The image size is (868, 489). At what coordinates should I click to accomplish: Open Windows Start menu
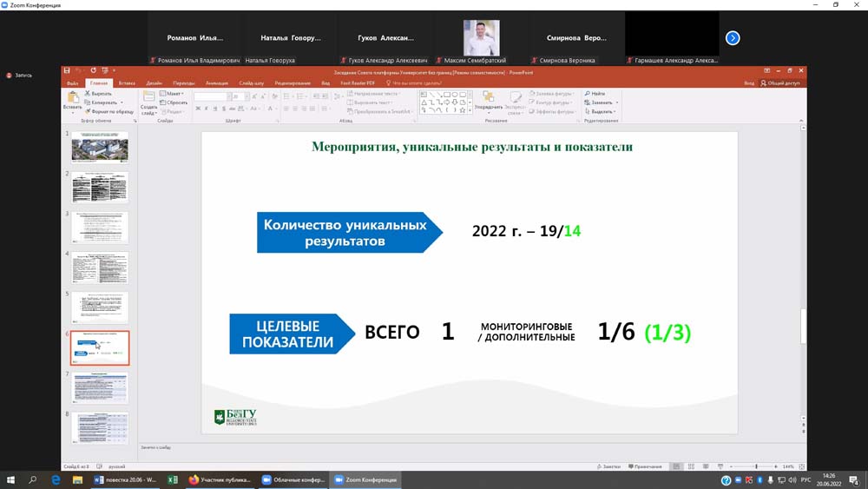point(10,479)
